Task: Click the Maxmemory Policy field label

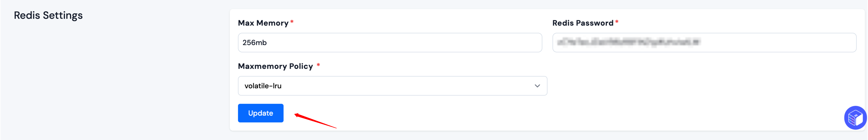Action: click(x=275, y=66)
